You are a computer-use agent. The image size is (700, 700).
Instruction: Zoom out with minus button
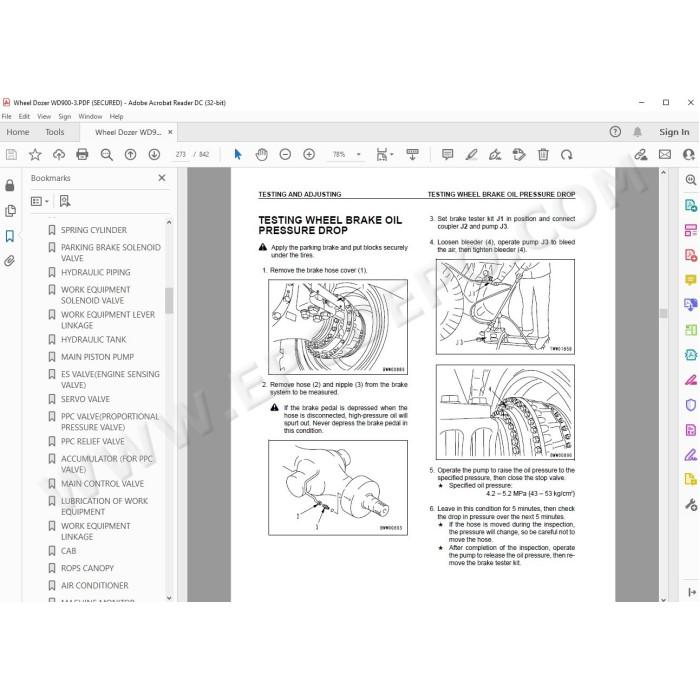pyautogui.click(x=285, y=154)
